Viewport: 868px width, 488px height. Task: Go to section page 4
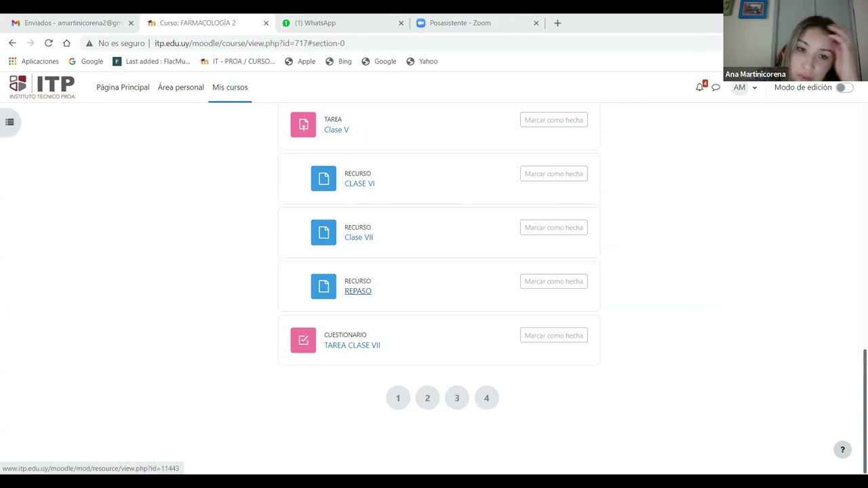[486, 398]
